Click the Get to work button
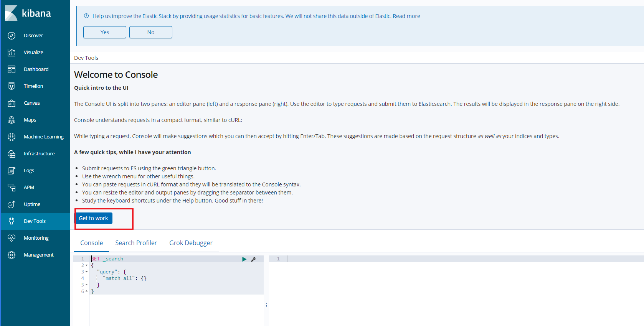The height and width of the screenshot is (326, 644). tap(93, 218)
